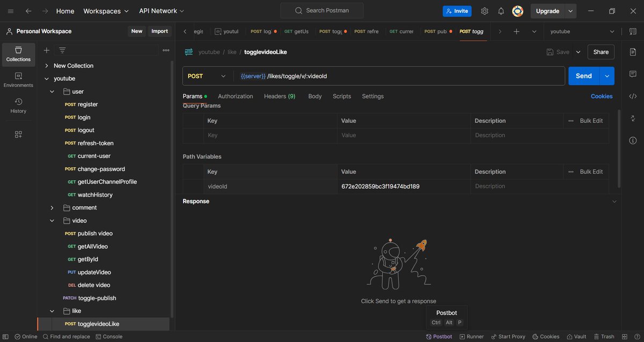
Task: Select the toggle-publish request
Action: 97,298
